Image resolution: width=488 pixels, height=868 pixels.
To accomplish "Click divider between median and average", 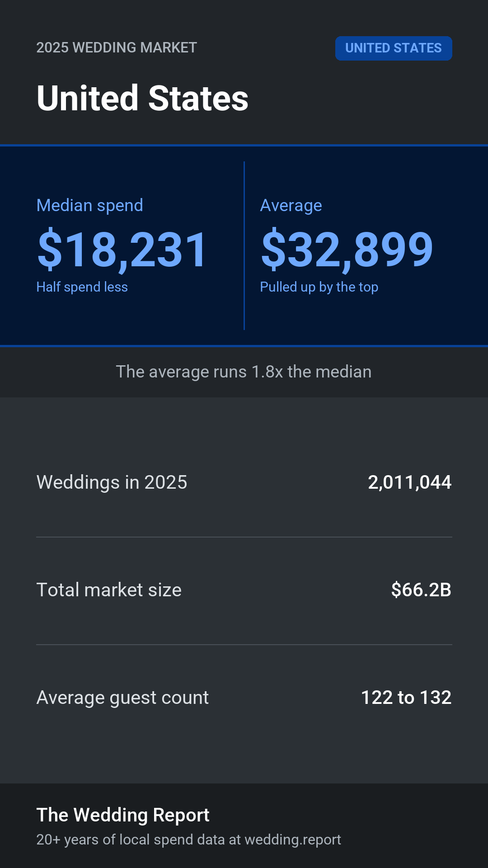I will [x=244, y=245].
